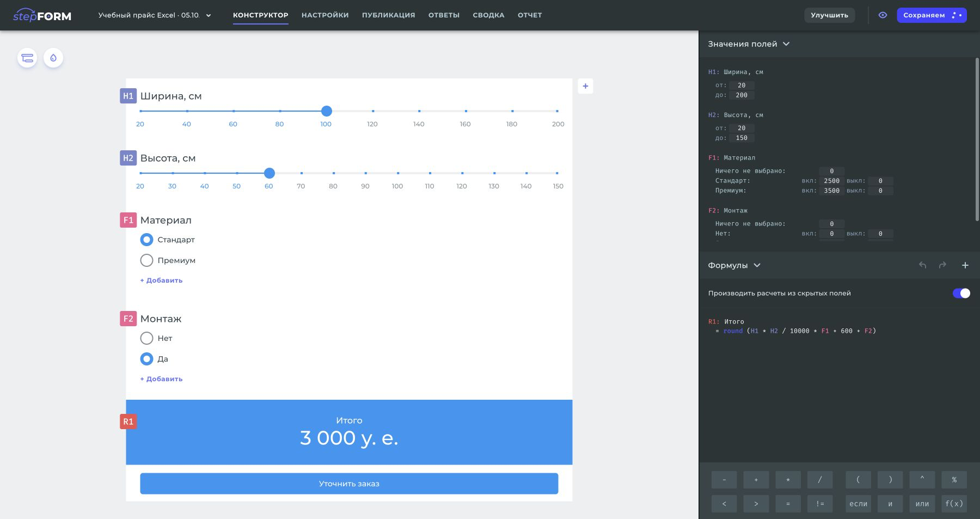Click the Стандарт вкл value field 2500

point(831,181)
